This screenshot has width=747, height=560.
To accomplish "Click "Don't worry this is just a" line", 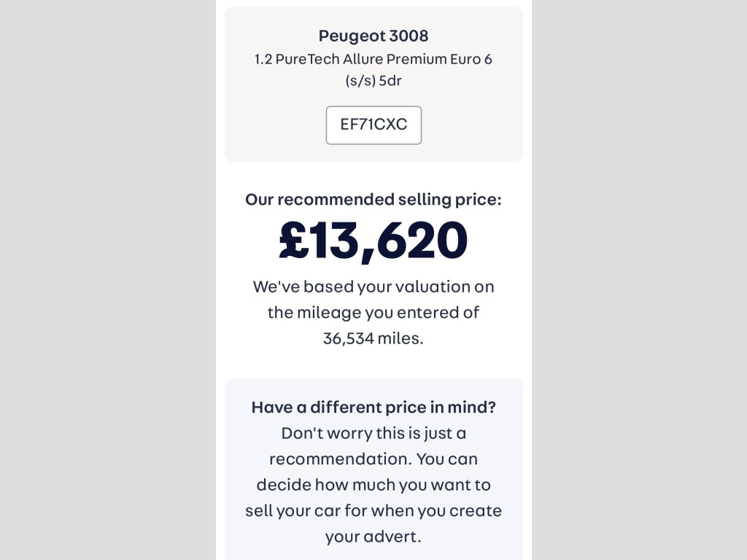I will coord(373,433).
